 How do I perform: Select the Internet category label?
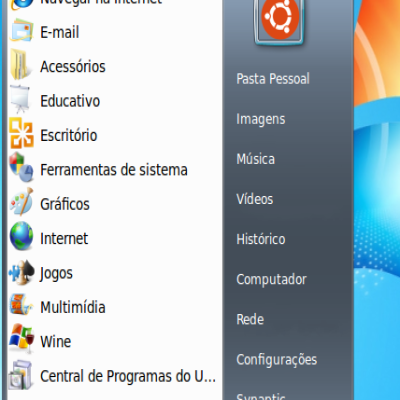pos(64,238)
